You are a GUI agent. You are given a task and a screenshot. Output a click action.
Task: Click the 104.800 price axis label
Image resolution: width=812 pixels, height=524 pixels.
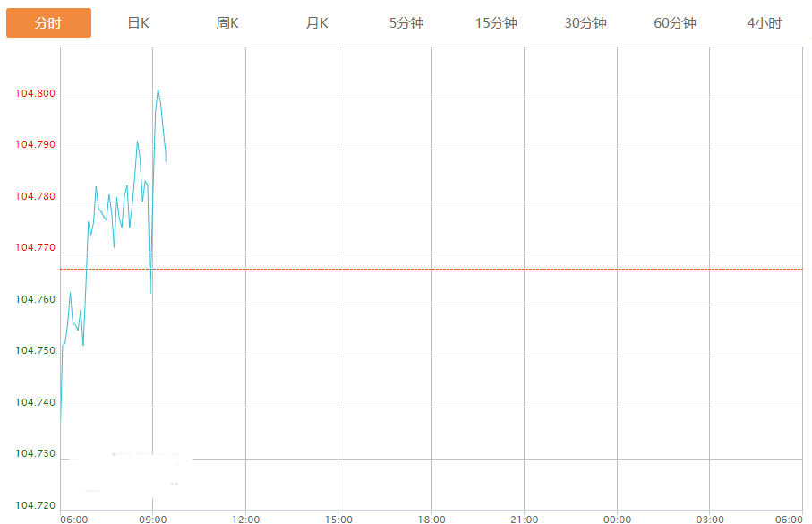pyautogui.click(x=35, y=94)
